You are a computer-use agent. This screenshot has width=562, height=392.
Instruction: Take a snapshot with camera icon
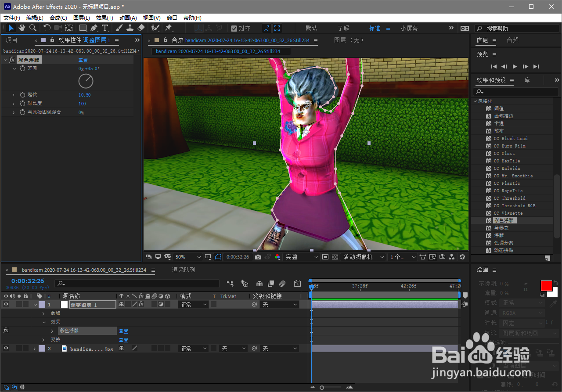[258, 257]
